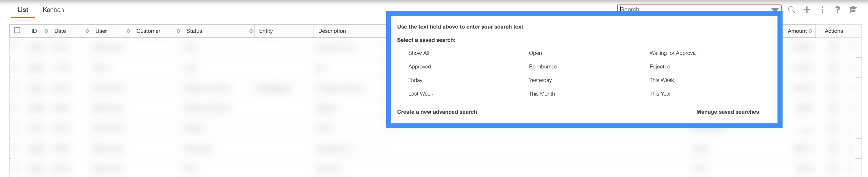Switch to the Kanban tab
The width and height of the screenshot is (868, 177).
pyautogui.click(x=53, y=10)
